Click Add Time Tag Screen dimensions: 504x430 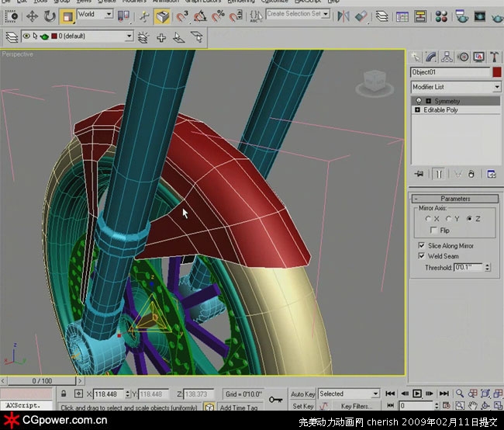pos(239,407)
